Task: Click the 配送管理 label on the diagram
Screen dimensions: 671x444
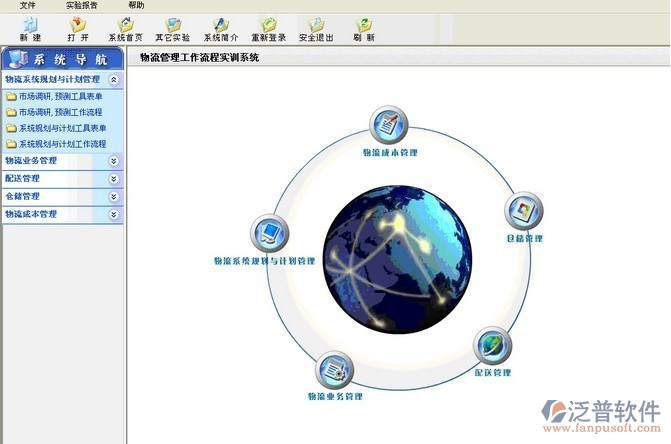Action: click(x=493, y=373)
